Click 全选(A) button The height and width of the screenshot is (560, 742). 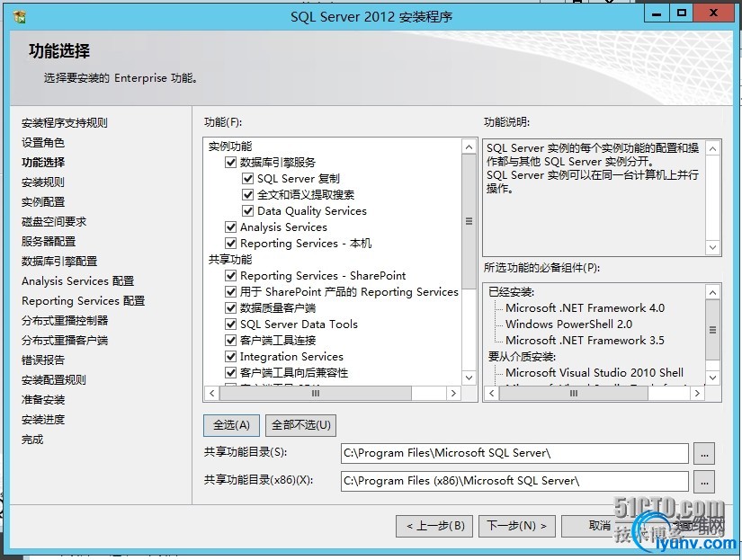point(231,425)
